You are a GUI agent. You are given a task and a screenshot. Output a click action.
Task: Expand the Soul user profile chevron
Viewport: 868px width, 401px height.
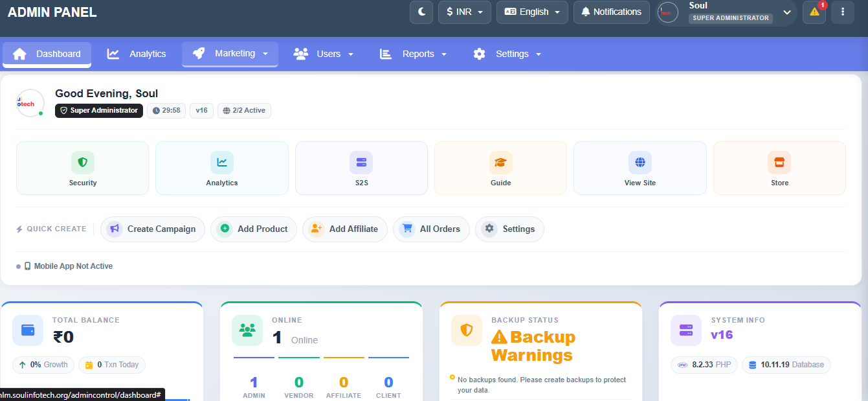click(x=787, y=12)
